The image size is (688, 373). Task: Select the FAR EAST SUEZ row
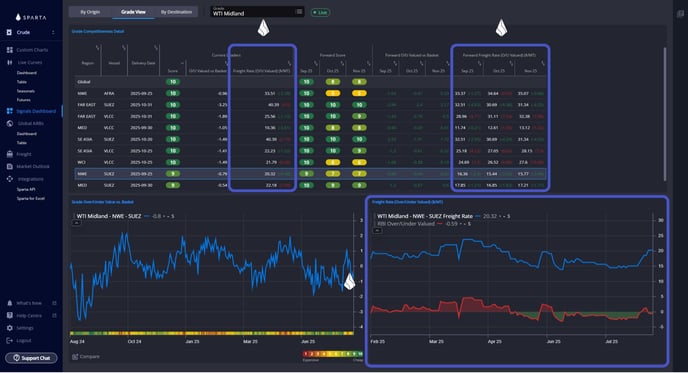click(310, 105)
